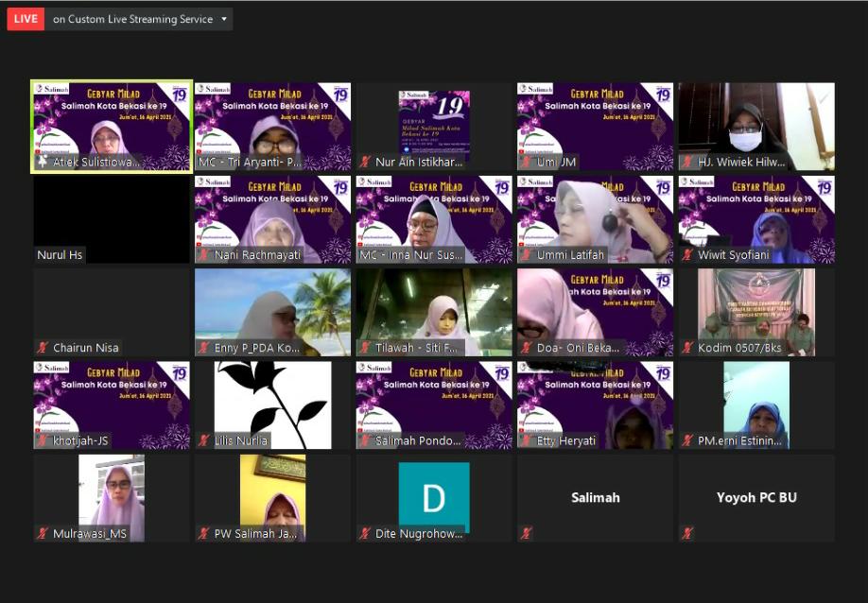Select the black Nurul Hs tile
Screen dimensions: 868x603
112,219
